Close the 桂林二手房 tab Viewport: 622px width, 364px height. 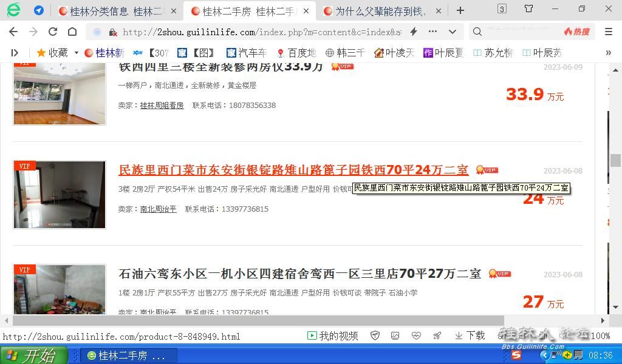306,11
